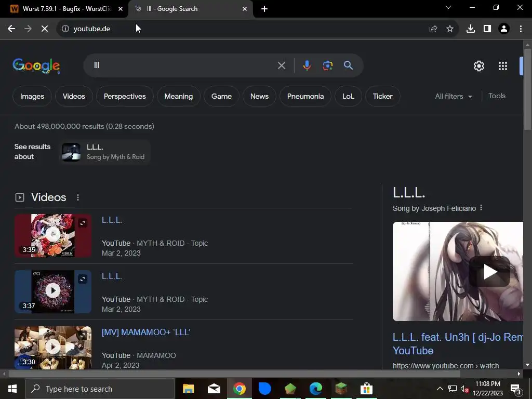The image size is (532, 399).
Task: Open Google apps grid
Action: pyautogui.click(x=503, y=66)
